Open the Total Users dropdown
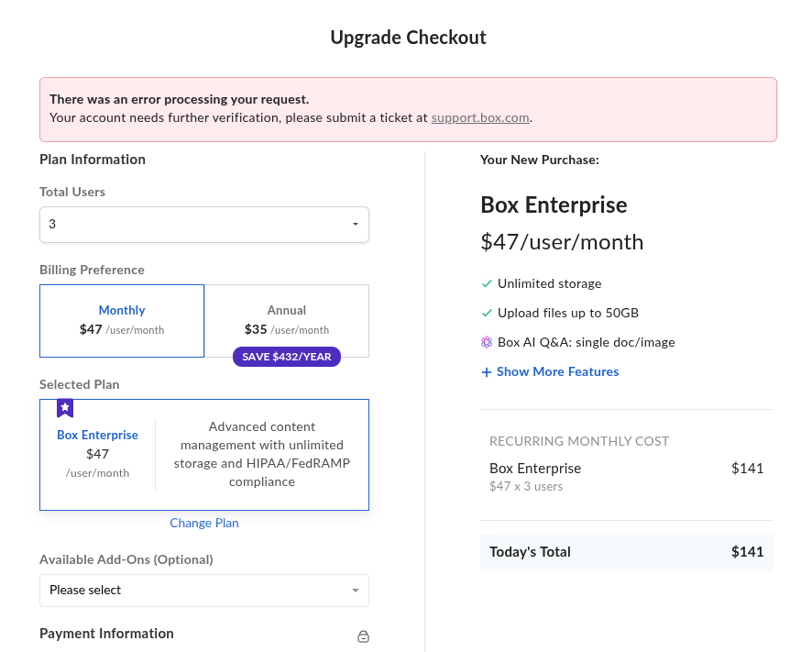Screen dimensions: 812x652 coord(204,225)
